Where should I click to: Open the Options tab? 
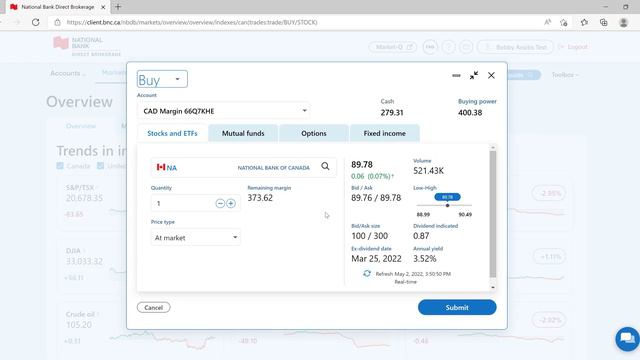pyautogui.click(x=313, y=133)
